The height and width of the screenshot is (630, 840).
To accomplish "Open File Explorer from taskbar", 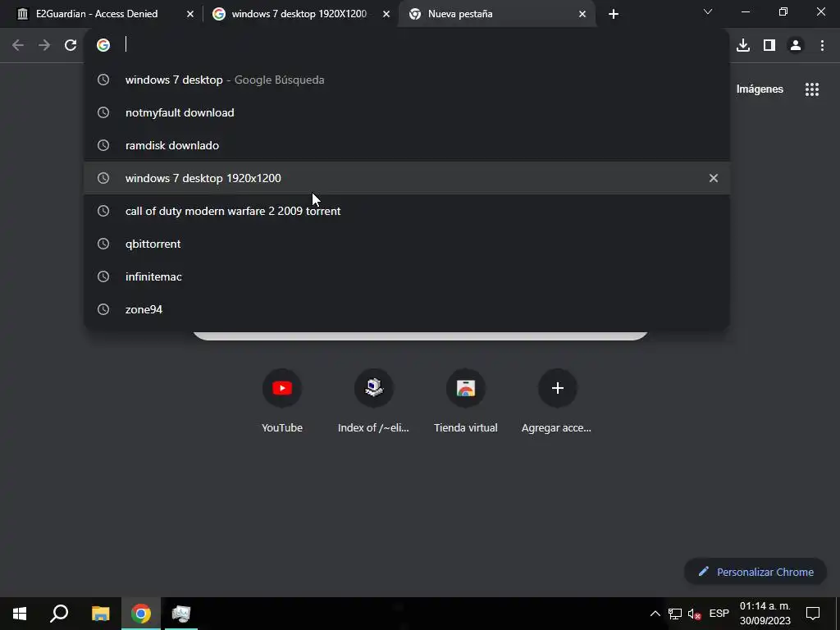I will (100, 614).
